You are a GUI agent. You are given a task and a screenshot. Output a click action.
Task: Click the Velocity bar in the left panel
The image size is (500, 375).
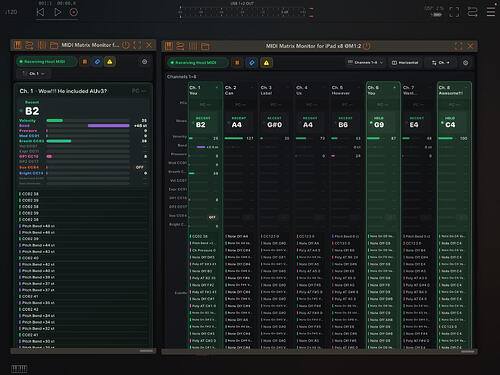[x=88, y=121]
